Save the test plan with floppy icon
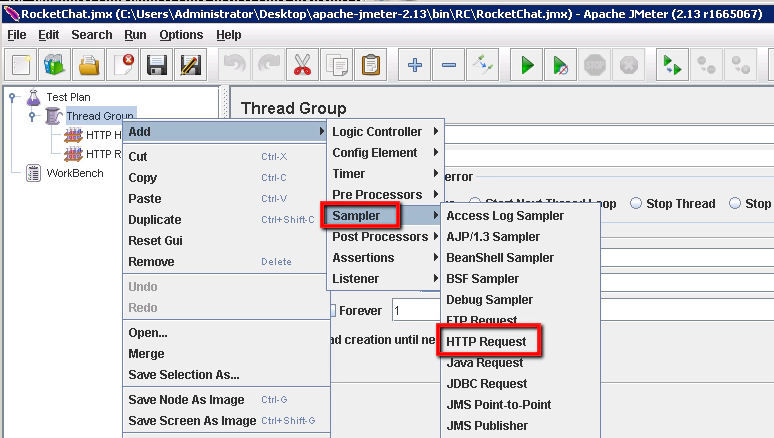Viewport: 774px width, 438px height. click(x=157, y=65)
